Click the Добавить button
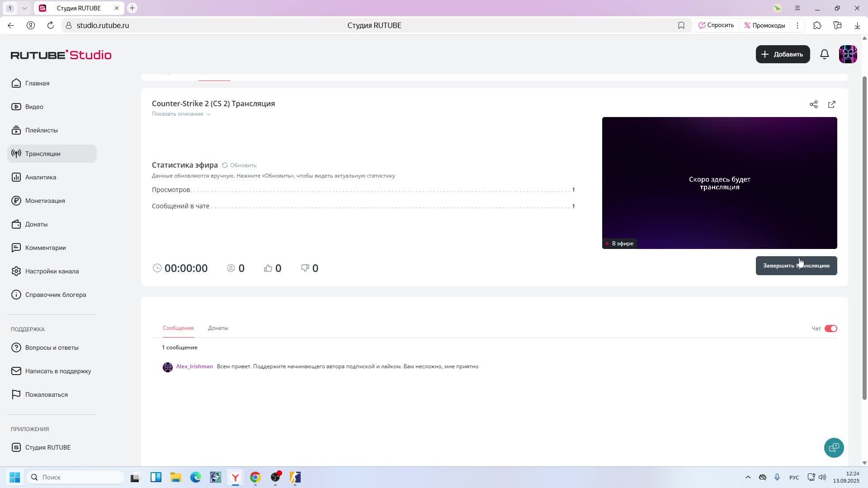This screenshot has width=868, height=488. (782, 54)
